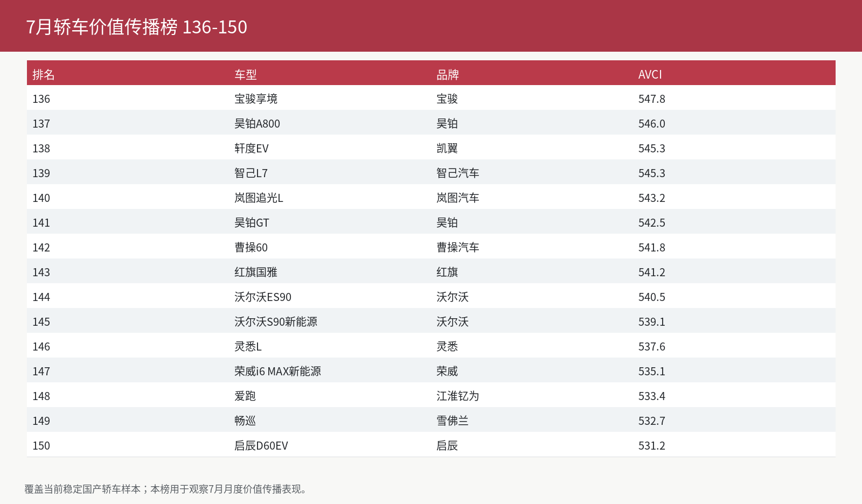Screen dimensions: 862x504
Task: Select AVCI value 539.1
Action: [652, 322]
